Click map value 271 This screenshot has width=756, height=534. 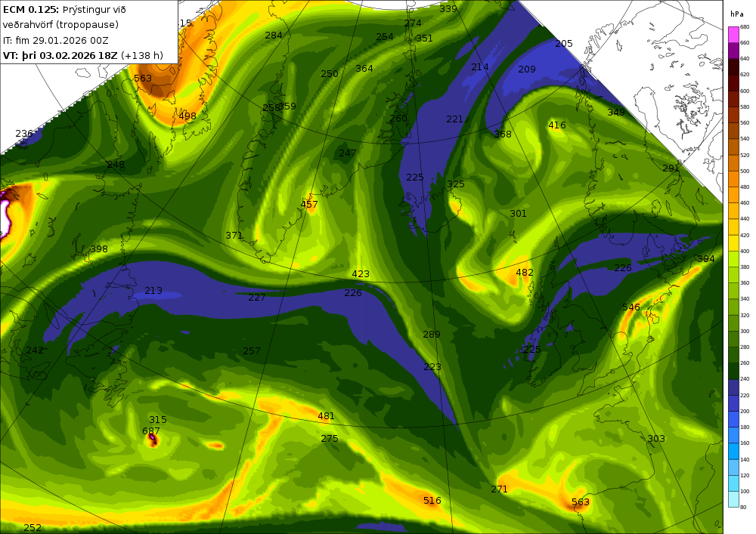[499, 489]
